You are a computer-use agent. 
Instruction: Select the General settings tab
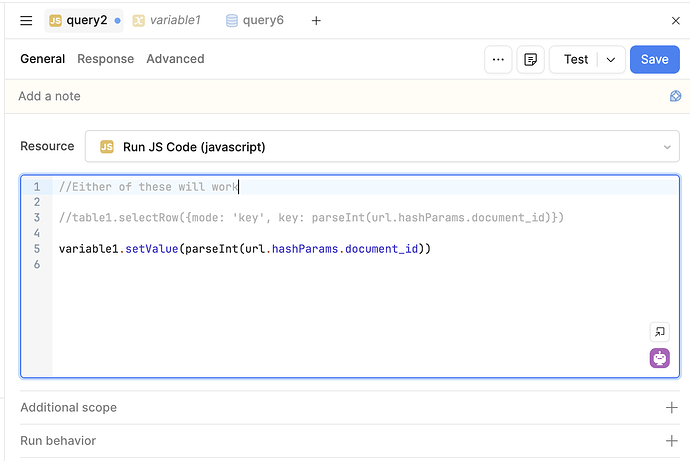tap(43, 59)
